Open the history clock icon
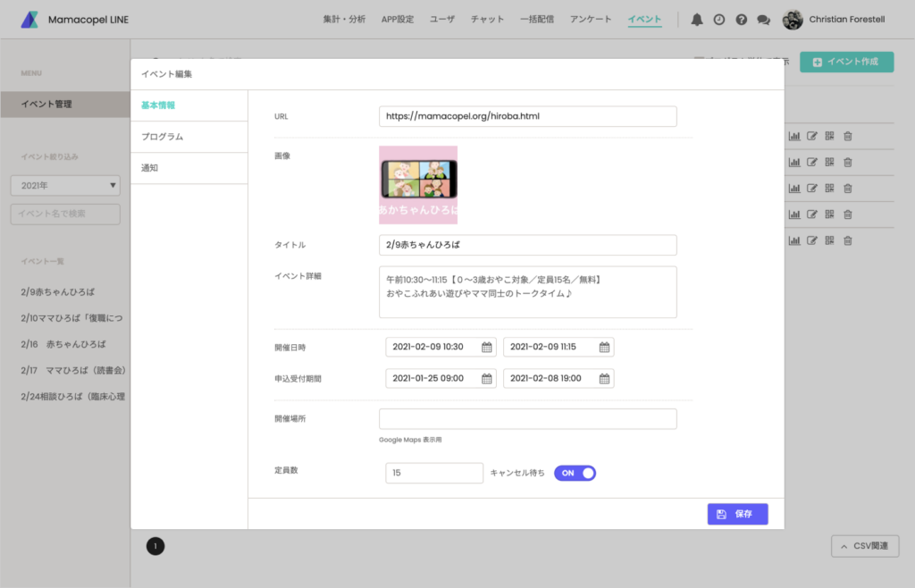Screen dimensions: 915x588 click(718, 20)
